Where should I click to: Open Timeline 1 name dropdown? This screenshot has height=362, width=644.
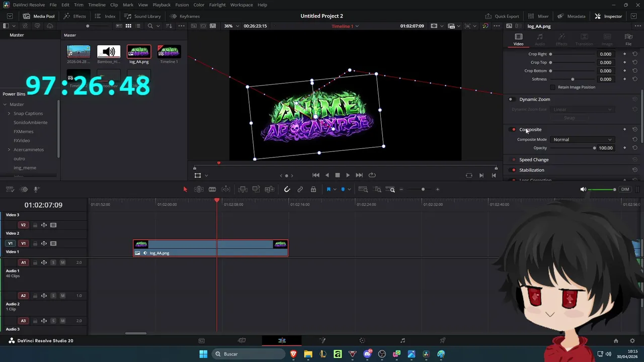pyautogui.click(x=345, y=26)
